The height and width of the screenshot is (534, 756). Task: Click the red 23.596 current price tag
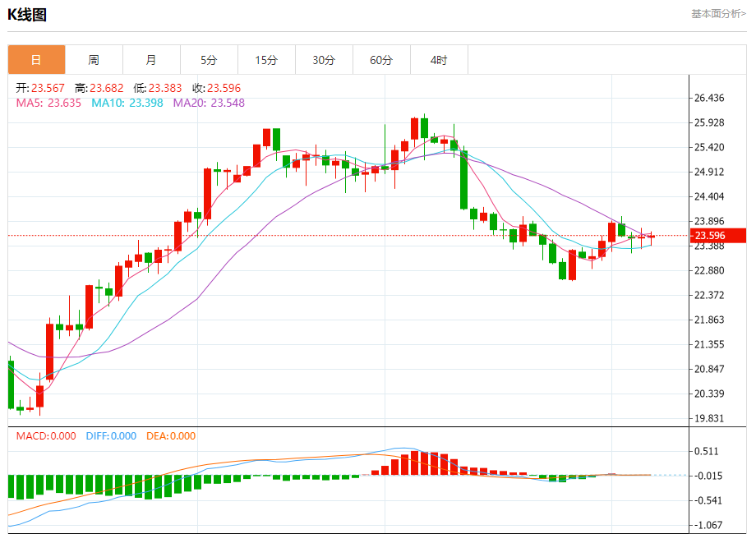pyautogui.click(x=718, y=236)
